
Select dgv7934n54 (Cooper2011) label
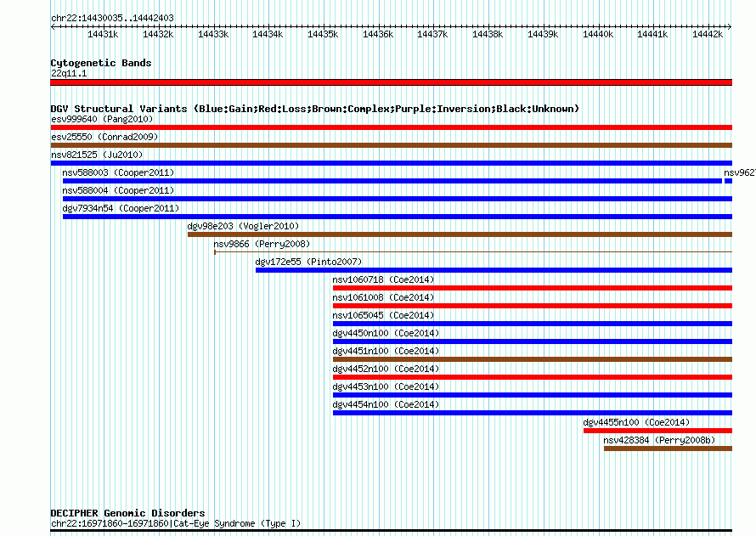coord(121,208)
